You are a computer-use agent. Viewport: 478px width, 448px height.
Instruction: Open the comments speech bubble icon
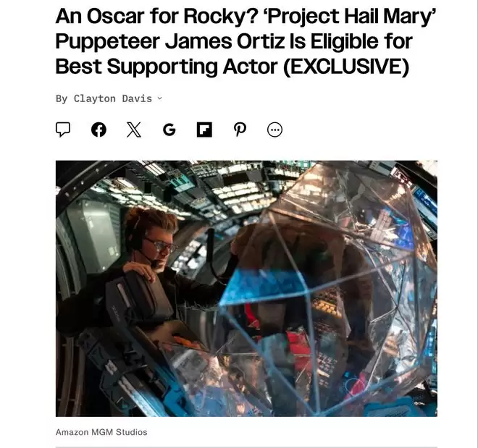tap(63, 130)
